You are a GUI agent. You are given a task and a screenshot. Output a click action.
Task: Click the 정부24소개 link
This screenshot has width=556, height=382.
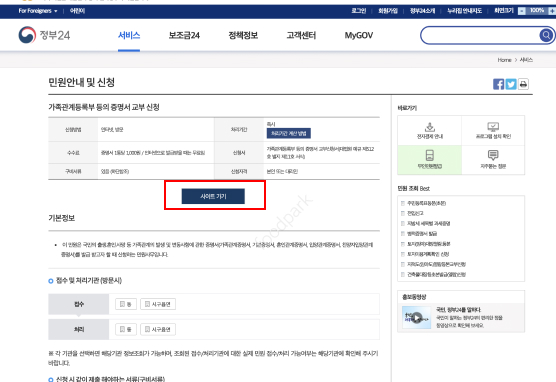422,11
